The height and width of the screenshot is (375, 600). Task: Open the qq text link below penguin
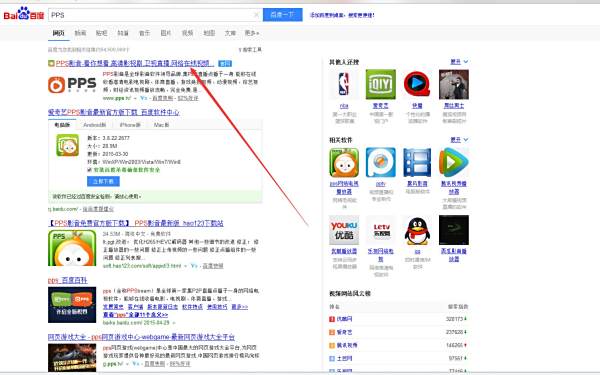point(417,251)
